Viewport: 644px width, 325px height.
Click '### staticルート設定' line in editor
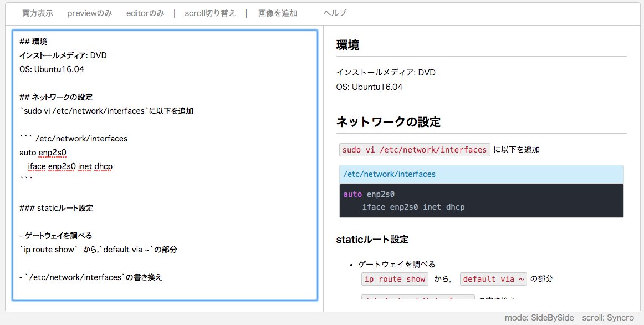57,208
